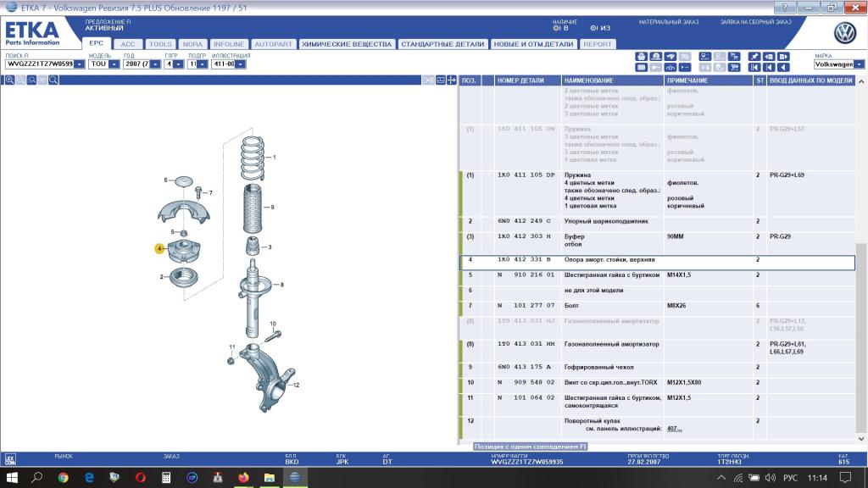Zoom in on the illustration with plus magnifier

tap(9, 80)
